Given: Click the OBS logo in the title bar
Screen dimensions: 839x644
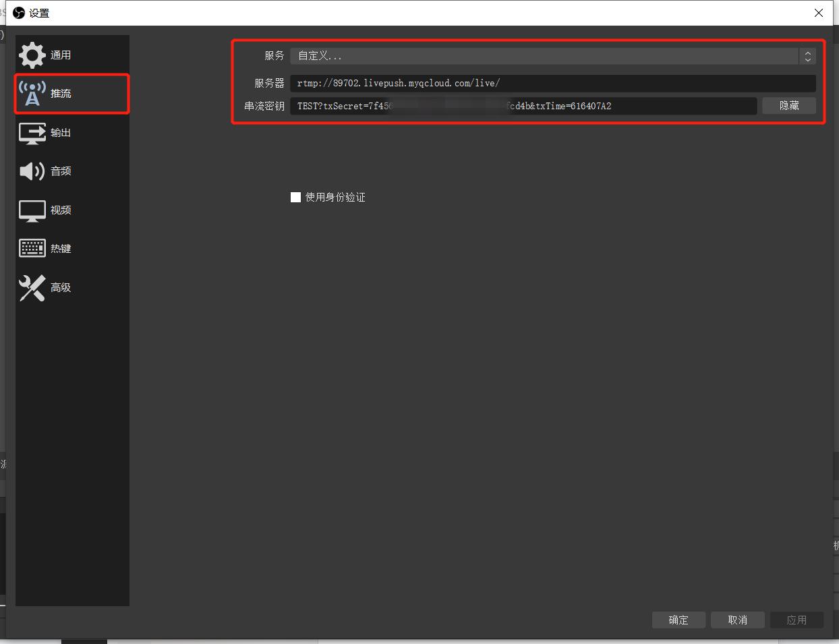Looking at the screenshot, I should (19, 13).
